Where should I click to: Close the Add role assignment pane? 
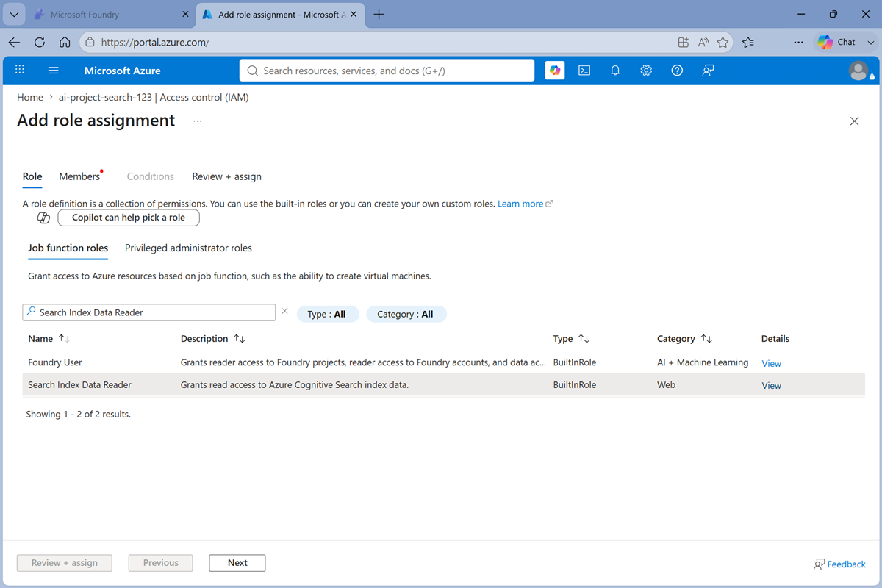tap(854, 121)
